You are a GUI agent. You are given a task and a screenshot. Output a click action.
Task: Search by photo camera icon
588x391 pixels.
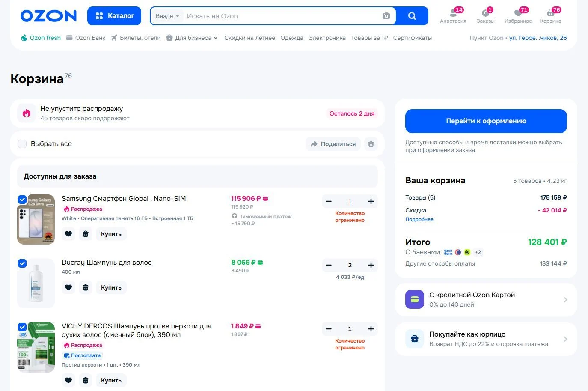tap(386, 16)
